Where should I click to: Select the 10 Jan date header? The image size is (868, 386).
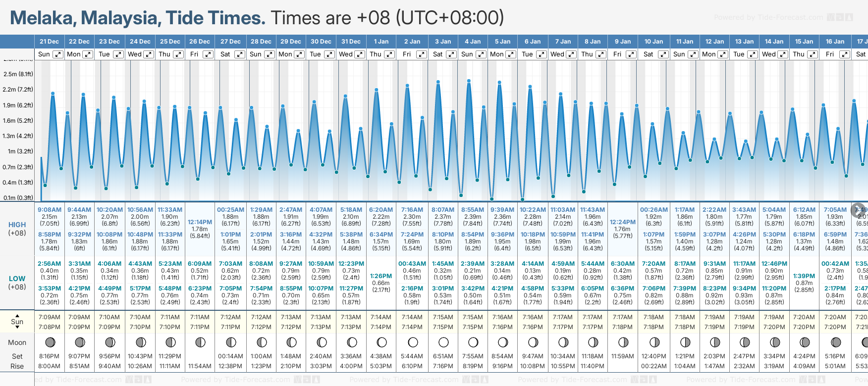pos(653,42)
